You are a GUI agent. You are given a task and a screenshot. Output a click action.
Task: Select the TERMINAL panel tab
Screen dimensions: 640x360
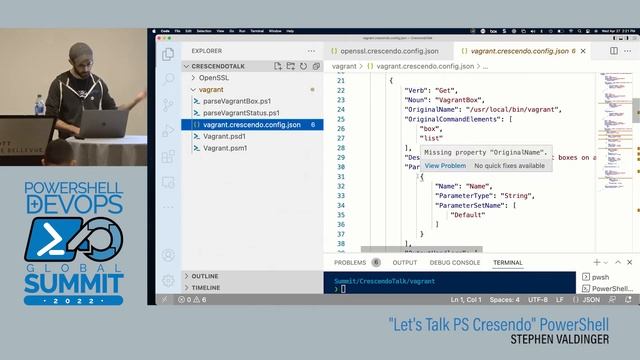point(507,262)
